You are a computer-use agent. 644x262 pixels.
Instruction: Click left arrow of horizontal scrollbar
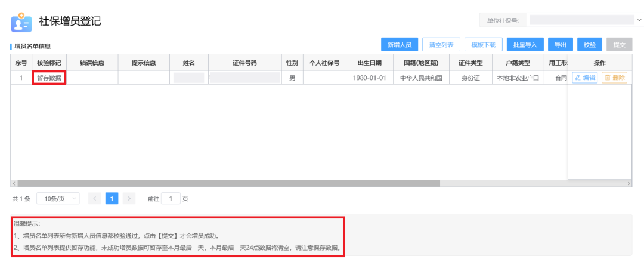pyautogui.click(x=14, y=183)
